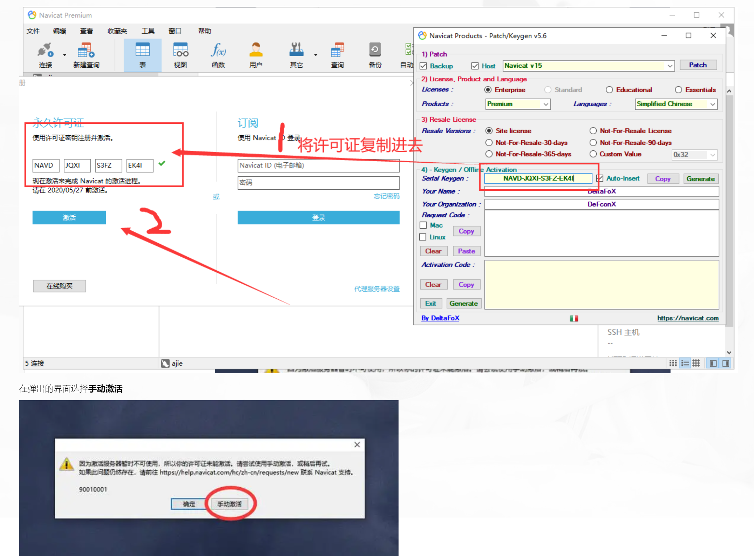The height and width of the screenshot is (560, 754).
Task: Click the 忘记密码 forgot password link
Action: click(x=387, y=196)
